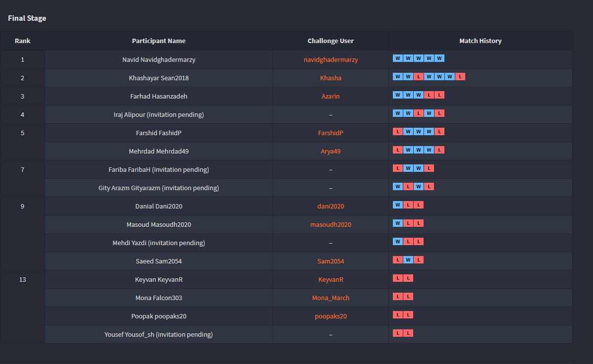593x364 pixels.
Task: Visit the FarshidP user profile
Action: coord(330,133)
